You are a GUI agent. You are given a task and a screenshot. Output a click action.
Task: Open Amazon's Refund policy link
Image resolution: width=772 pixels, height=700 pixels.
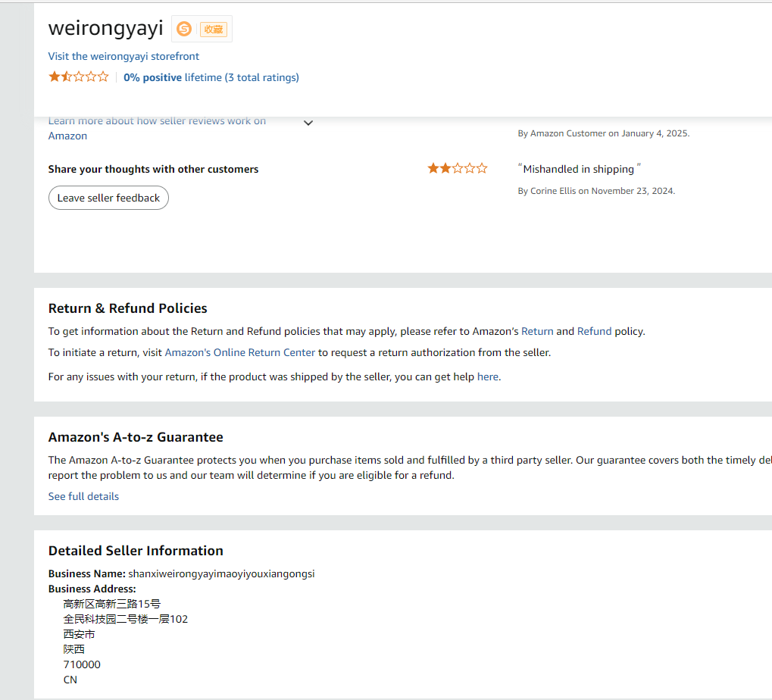pos(594,331)
